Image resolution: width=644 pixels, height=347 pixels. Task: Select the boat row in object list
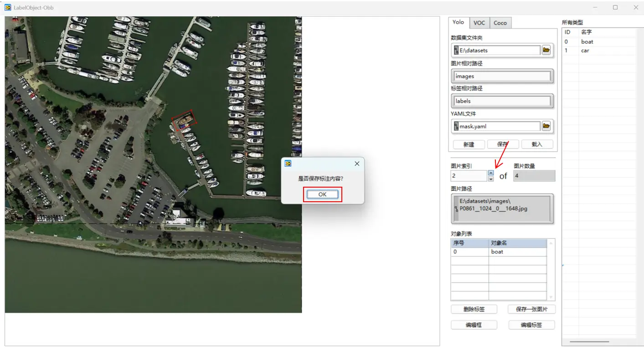[498, 252]
